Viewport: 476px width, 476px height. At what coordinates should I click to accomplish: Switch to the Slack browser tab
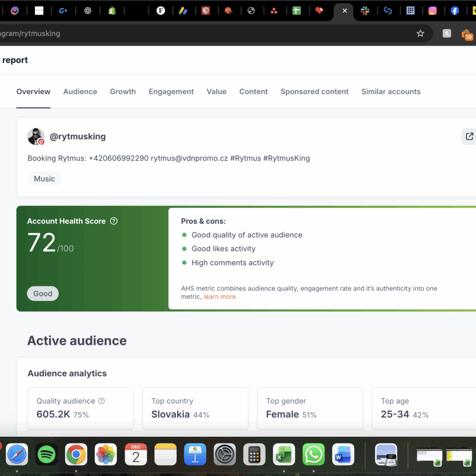pos(365,11)
